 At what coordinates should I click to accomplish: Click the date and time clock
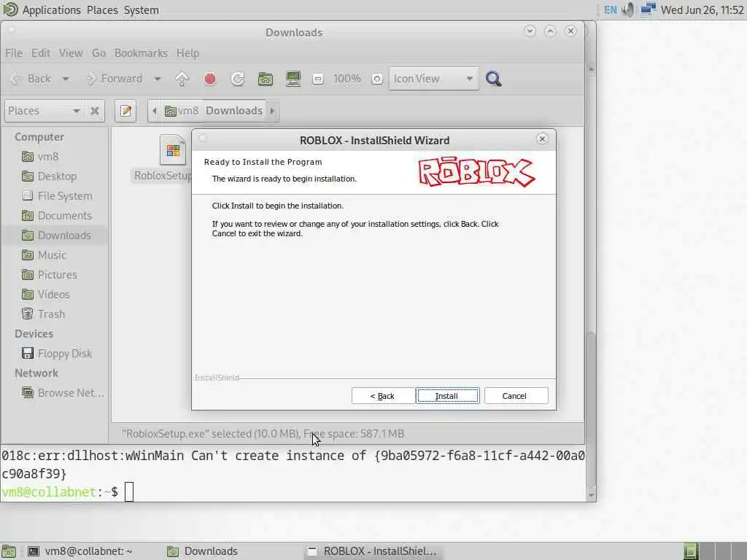click(702, 9)
